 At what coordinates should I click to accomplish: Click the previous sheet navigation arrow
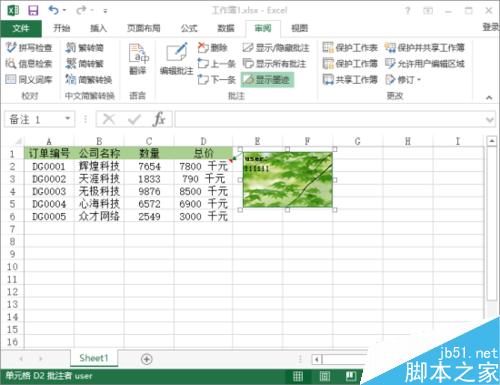click(22, 359)
